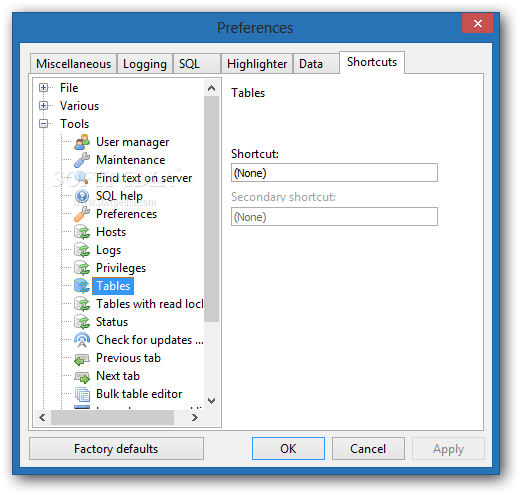Screen dimensions: 520x495
Task: Click the User manager icon
Action: point(82,142)
